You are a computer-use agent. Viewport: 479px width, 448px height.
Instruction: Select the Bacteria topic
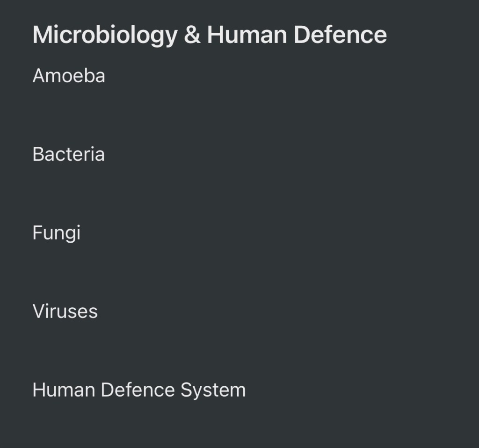tap(68, 154)
